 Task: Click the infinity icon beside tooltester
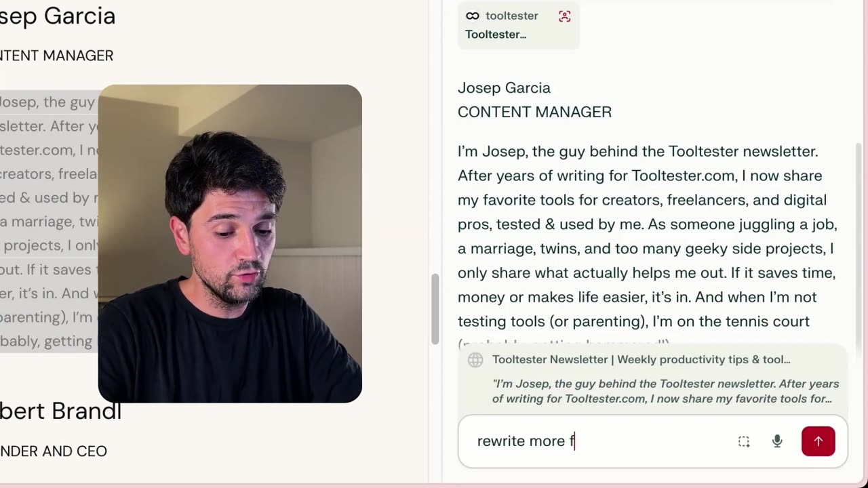(473, 16)
